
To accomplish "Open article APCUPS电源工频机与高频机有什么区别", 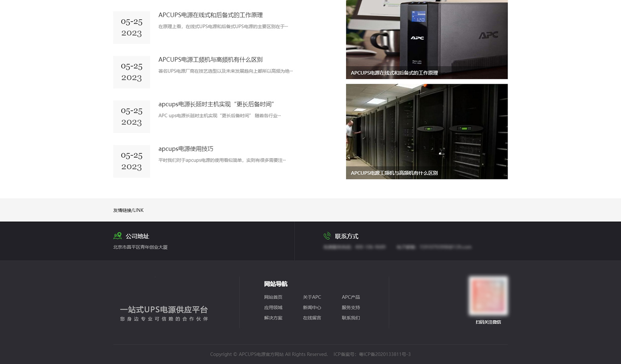I will coord(210,60).
